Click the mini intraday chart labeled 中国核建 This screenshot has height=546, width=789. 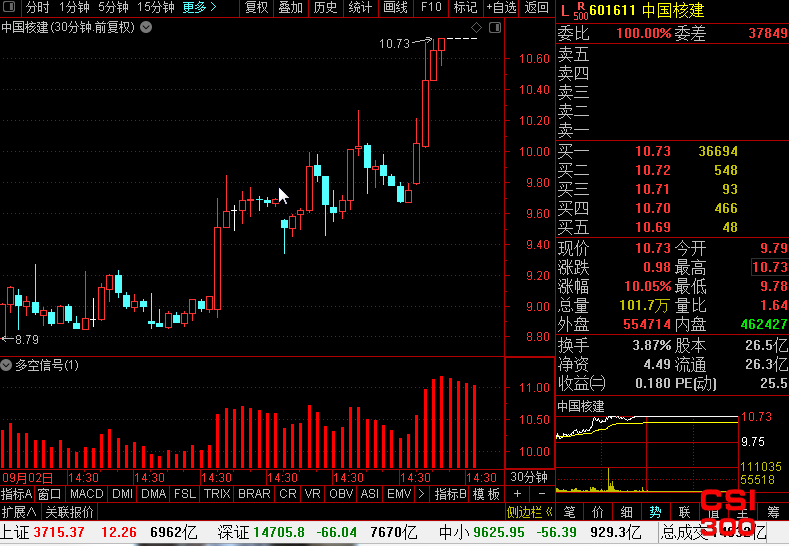tap(647, 452)
